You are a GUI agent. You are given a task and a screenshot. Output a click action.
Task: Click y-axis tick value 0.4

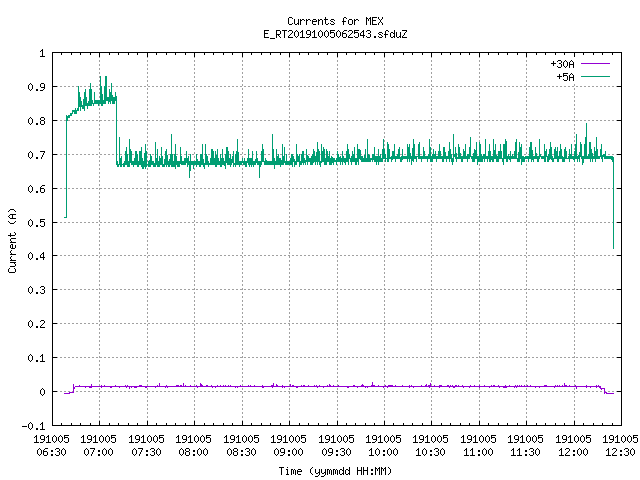tap(36, 256)
